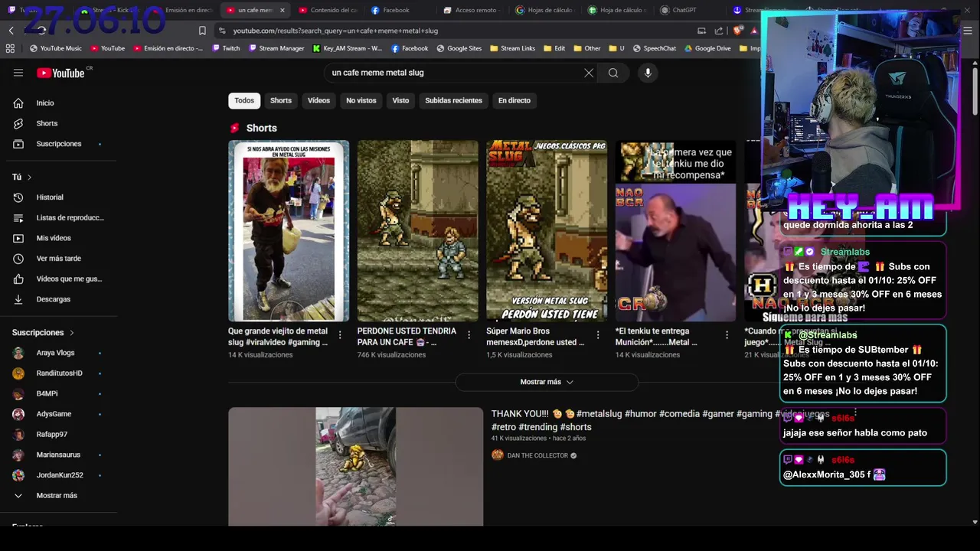Start voice search with the microphone icon
The image size is (980, 551).
click(x=648, y=73)
